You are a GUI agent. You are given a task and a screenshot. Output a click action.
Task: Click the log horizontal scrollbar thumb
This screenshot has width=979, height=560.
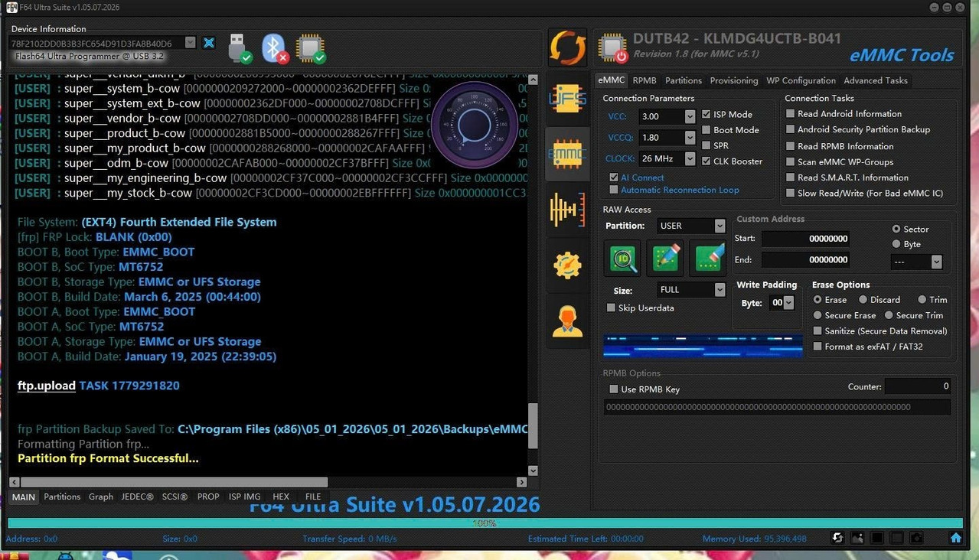(x=174, y=482)
